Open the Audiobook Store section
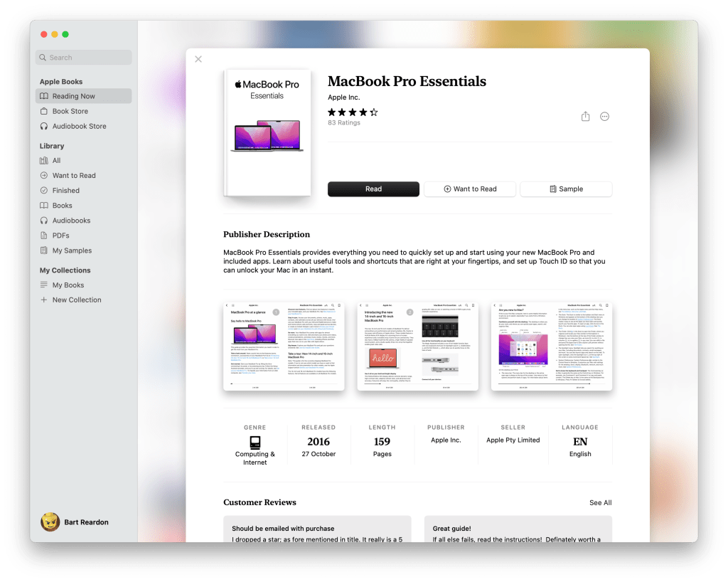 click(84, 126)
